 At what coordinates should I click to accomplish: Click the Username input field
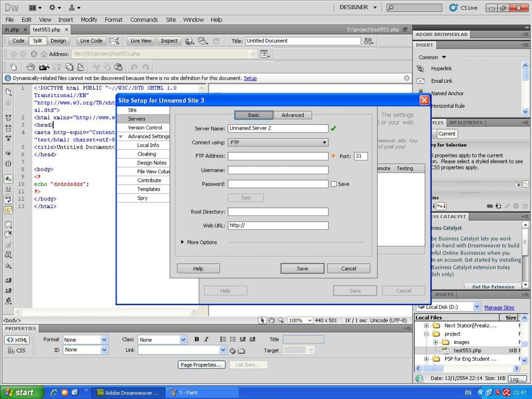point(278,170)
